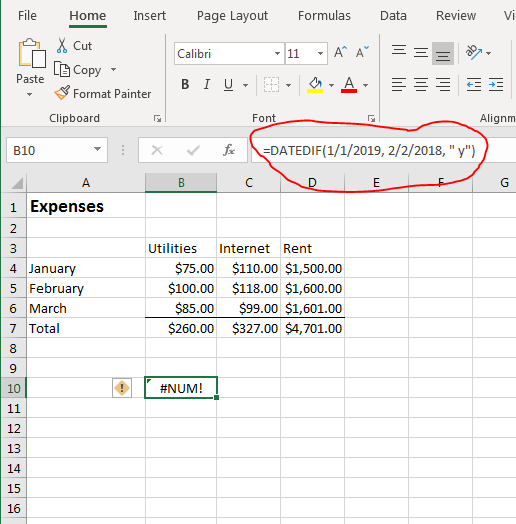Click the error warning icon beside B10

pos(122,388)
